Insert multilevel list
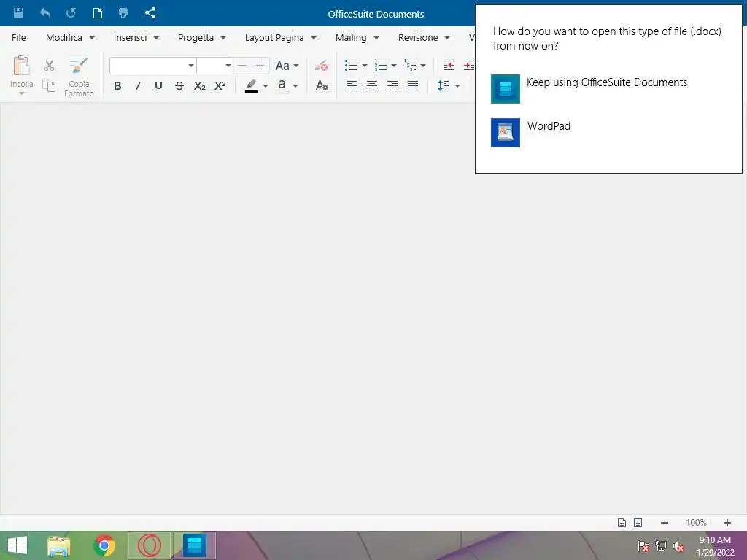This screenshot has height=560, width=747. tap(410, 65)
